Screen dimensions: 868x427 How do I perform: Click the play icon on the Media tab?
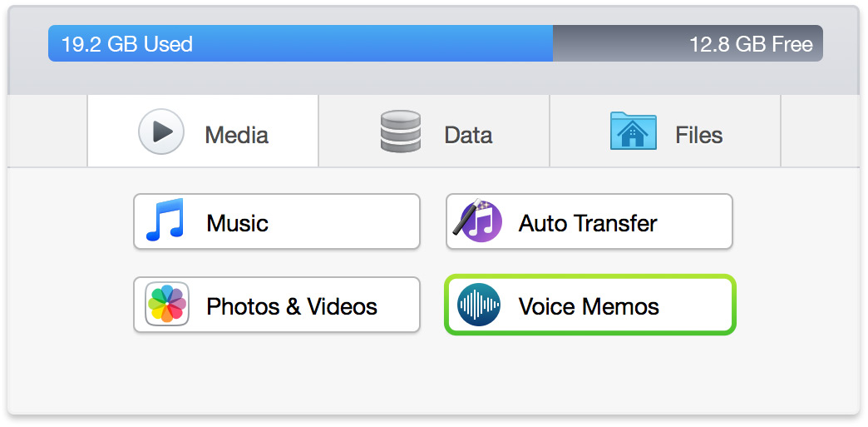(161, 132)
